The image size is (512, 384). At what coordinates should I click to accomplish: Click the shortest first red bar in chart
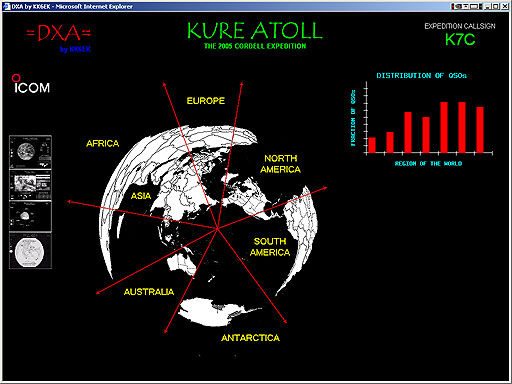(x=372, y=145)
